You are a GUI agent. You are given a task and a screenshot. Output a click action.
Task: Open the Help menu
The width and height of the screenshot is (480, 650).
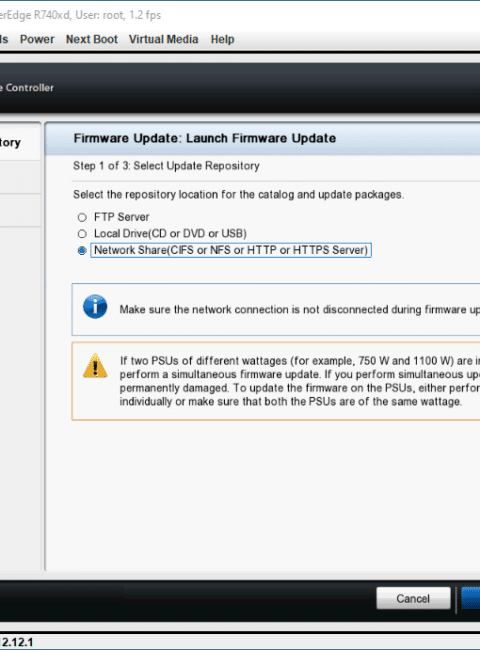click(x=223, y=39)
